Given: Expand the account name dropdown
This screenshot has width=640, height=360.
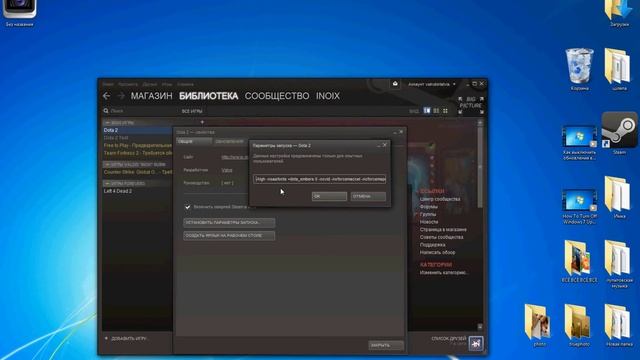Looking at the screenshot, I should (432, 84).
